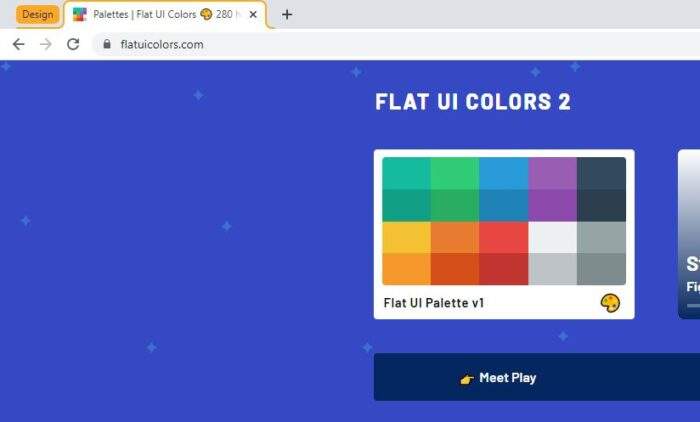Pick the wet asphalt dark swatch in top row
The height and width of the screenshot is (422, 700).
click(x=601, y=173)
